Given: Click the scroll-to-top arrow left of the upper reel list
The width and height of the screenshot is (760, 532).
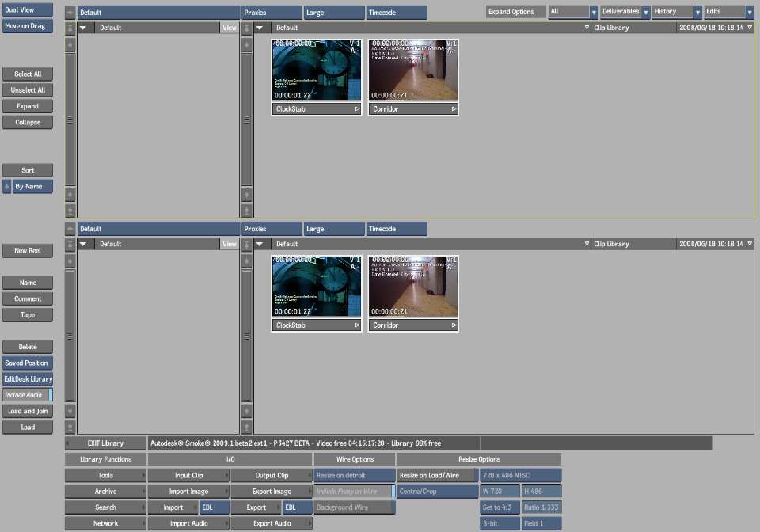Looking at the screenshot, I should point(70,28).
